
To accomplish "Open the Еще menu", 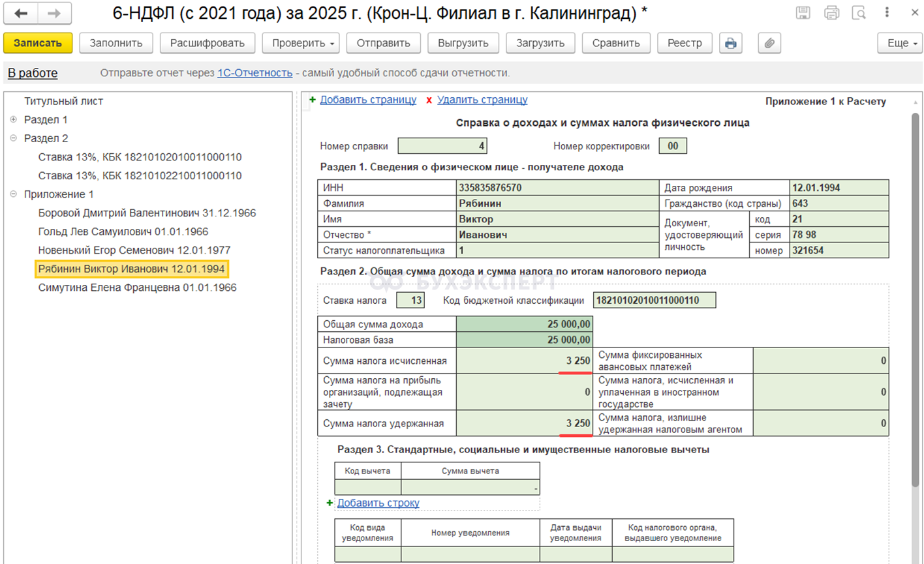I will pyautogui.click(x=900, y=43).
